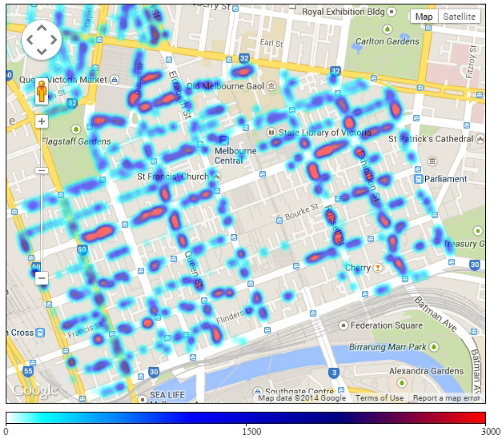Click the Queen Victoria Market shopping icon
504x439 pixels.
coord(115,79)
